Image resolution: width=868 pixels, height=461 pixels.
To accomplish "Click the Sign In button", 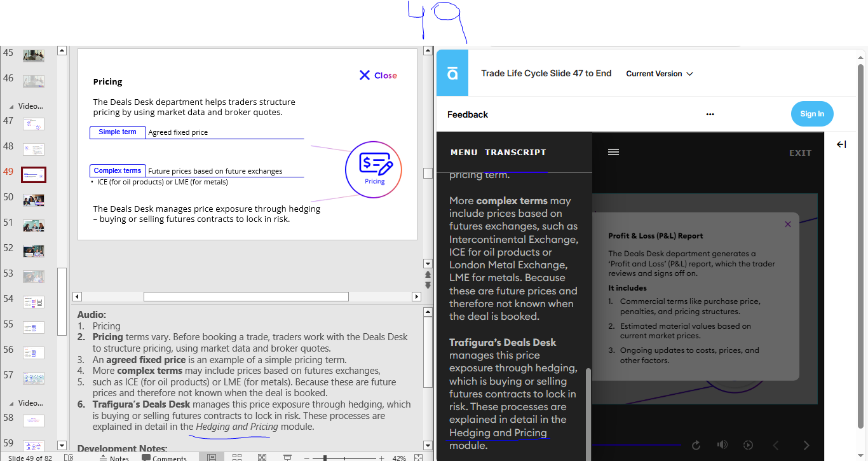I will point(811,114).
